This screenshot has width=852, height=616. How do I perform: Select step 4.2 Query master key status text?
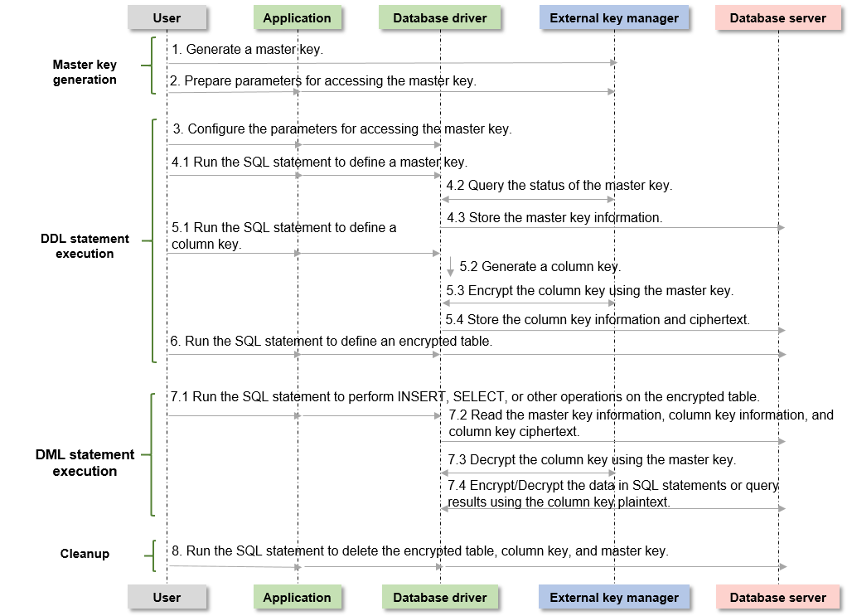pos(559,186)
